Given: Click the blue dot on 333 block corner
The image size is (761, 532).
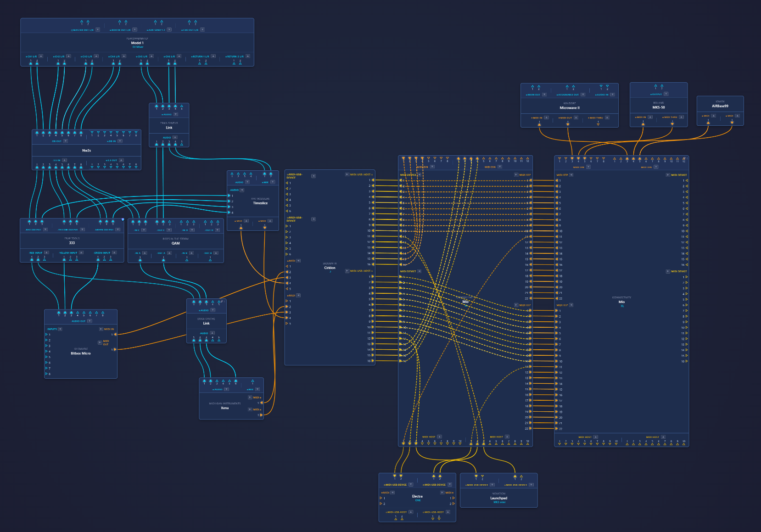Looking at the screenshot, I should tap(123, 219).
